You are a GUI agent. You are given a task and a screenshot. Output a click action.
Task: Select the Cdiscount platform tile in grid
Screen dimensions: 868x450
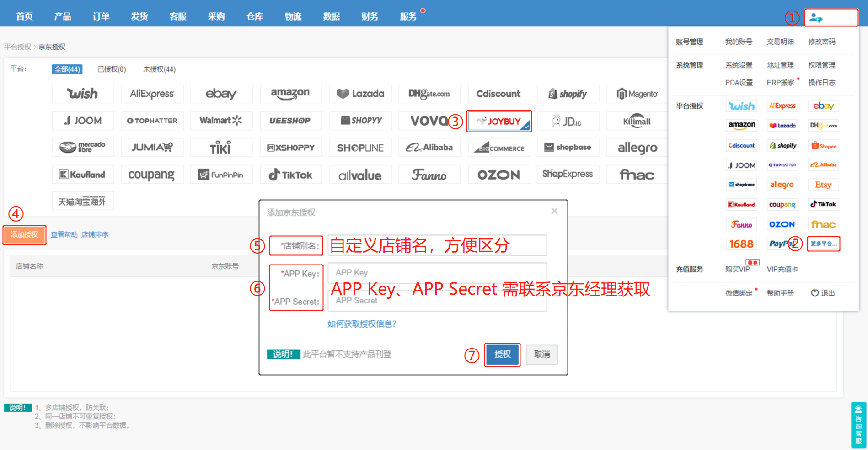499,94
